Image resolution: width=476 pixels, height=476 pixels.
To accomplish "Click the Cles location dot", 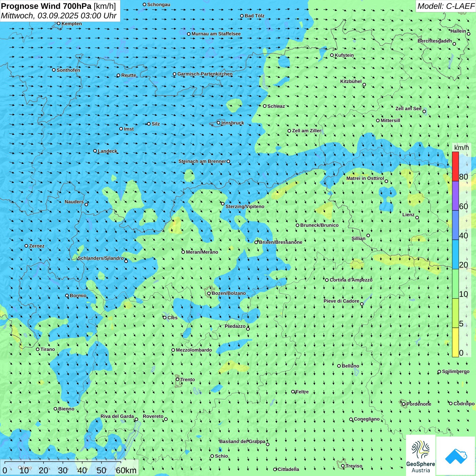I will coord(165,318).
